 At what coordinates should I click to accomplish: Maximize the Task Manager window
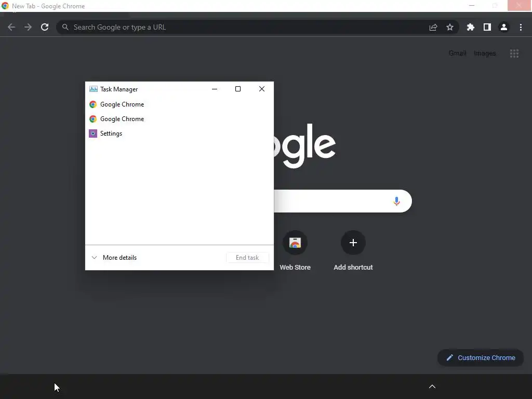point(238,89)
